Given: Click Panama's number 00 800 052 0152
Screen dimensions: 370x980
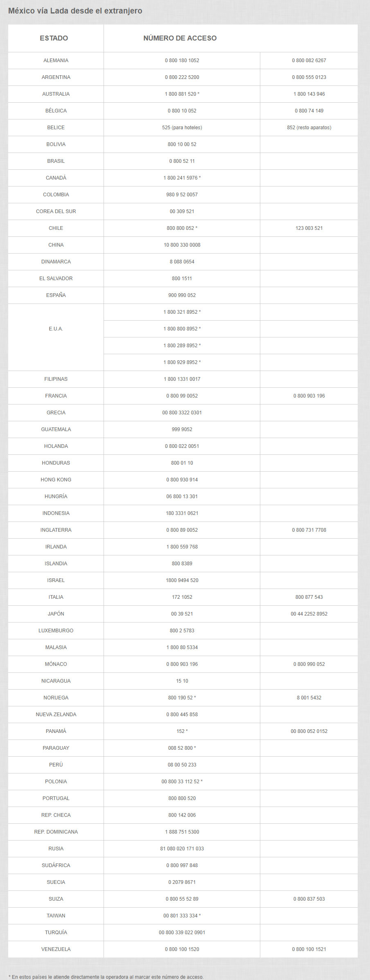Looking at the screenshot, I should [x=309, y=731].
